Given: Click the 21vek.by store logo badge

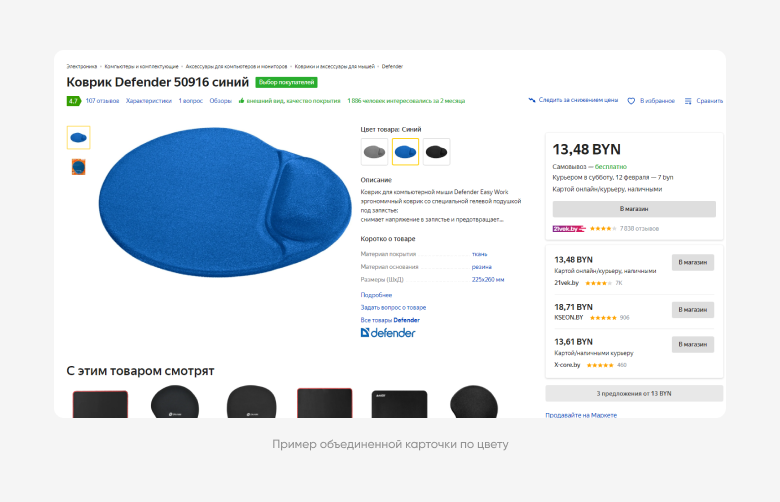Looking at the screenshot, I should (x=569, y=229).
